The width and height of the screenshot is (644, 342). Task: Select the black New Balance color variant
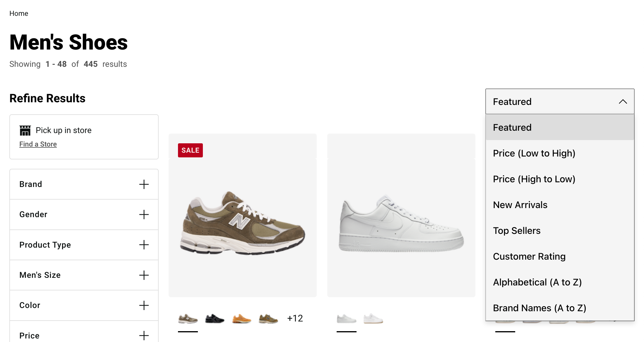point(215,319)
